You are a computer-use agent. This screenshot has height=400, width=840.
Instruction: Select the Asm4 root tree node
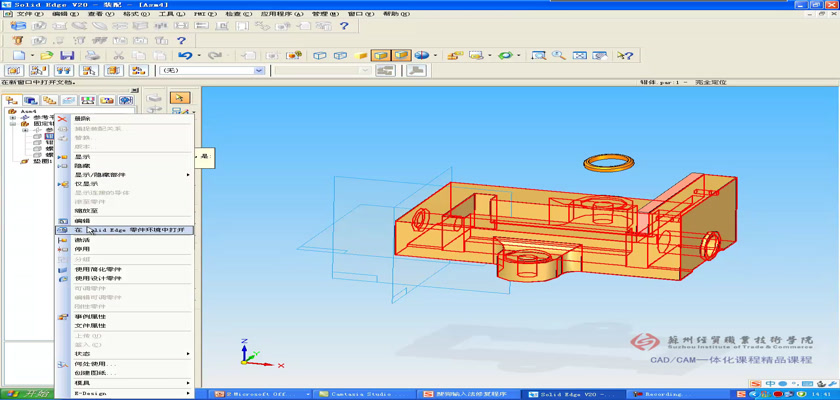coord(27,111)
